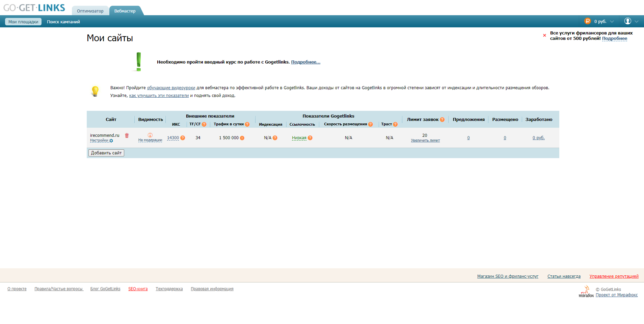Open the SEO-книга footer link
Viewport: 644px width, 324px height.
tap(138, 289)
